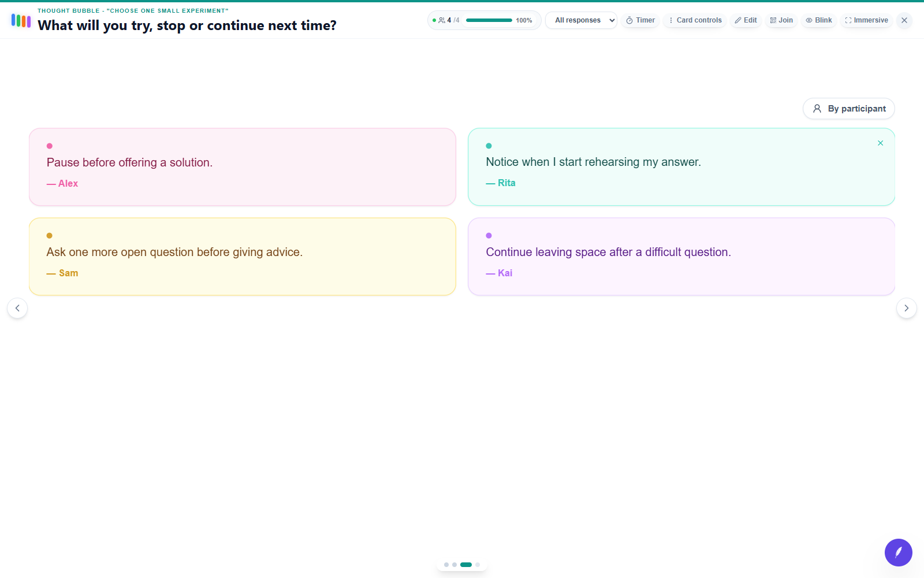Select Kai's 'Continue leaving space' card

coord(681,257)
